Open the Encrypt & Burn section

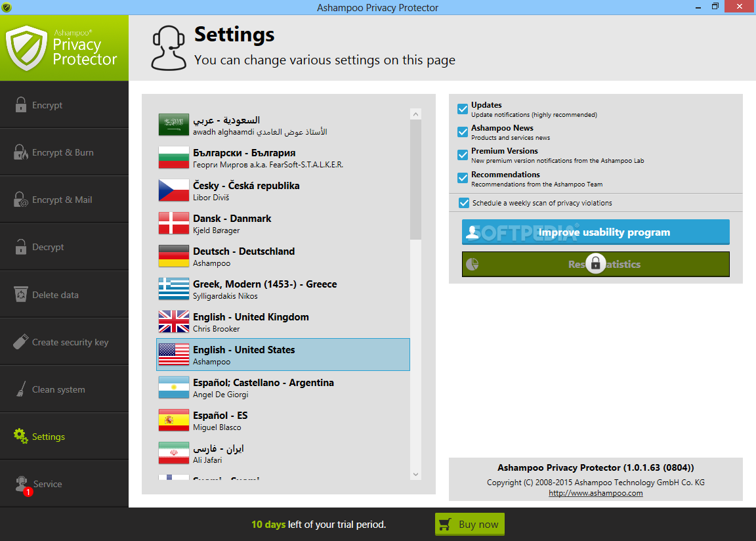(x=64, y=152)
